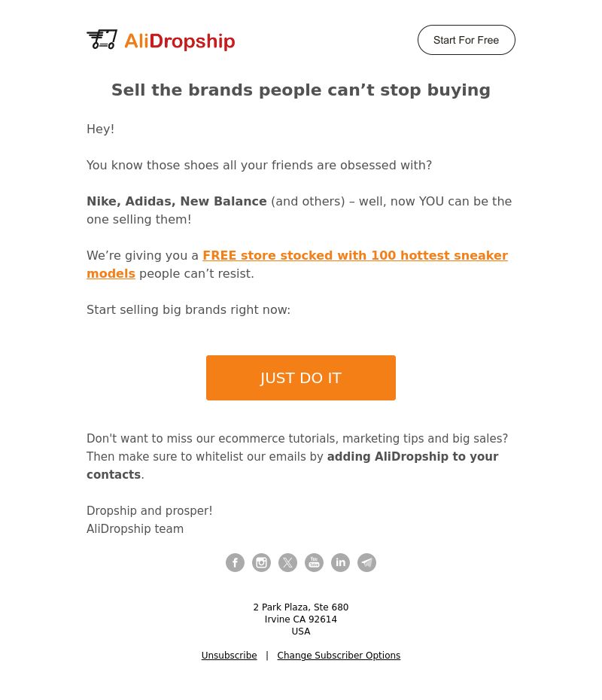Go to the LinkedIn icon
This screenshot has height=700, width=602.
(340, 562)
